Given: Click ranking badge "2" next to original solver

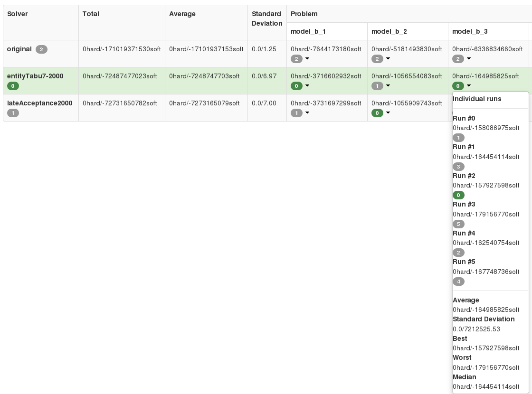Looking at the screenshot, I should [41, 49].
